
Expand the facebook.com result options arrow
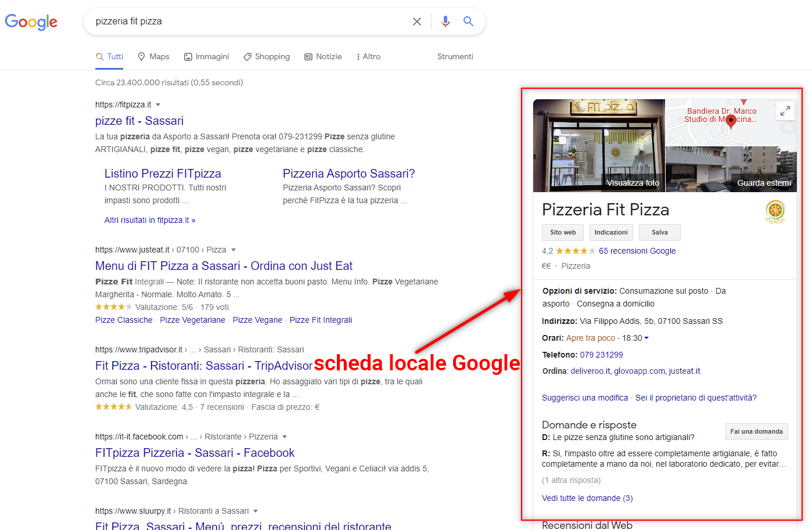point(285,437)
